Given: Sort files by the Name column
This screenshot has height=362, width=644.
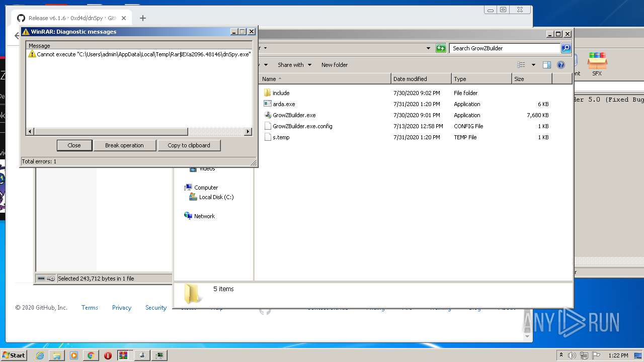Looking at the screenshot, I should [325, 79].
